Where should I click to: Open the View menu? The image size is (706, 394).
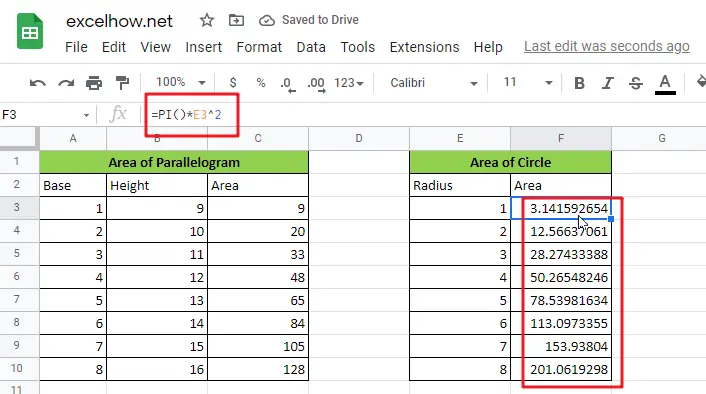(x=155, y=47)
